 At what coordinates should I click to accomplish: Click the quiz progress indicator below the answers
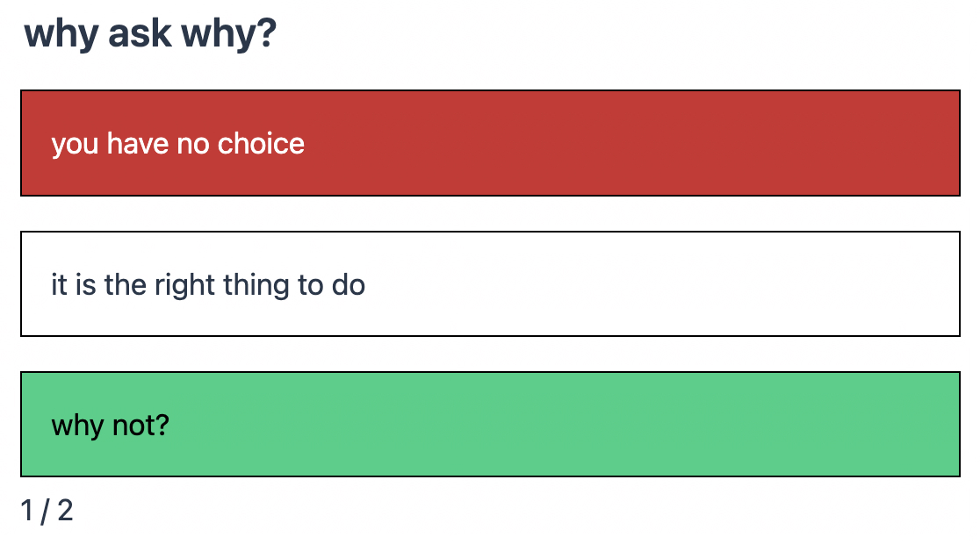(x=47, y=510)
